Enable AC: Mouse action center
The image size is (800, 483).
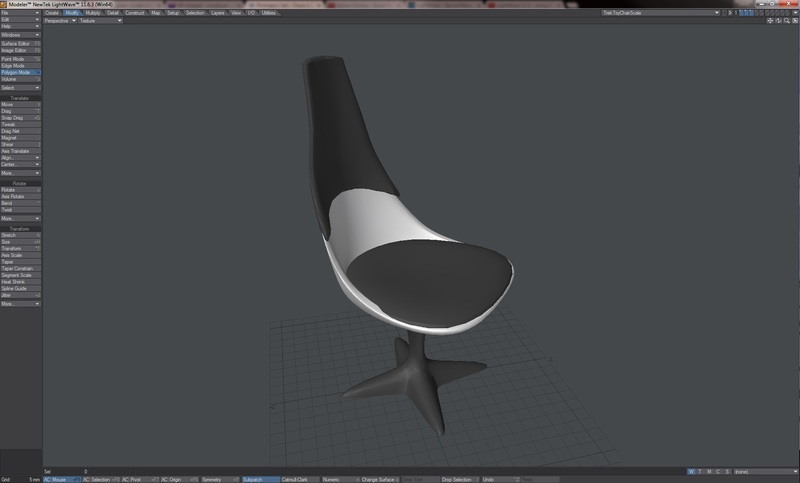point(62,479)
